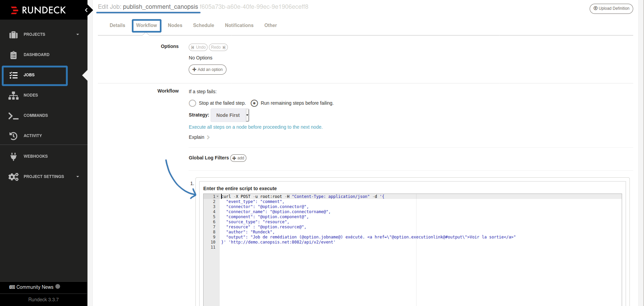Screen dimensions: 644x306
Task: Click the Project Settings gears icon
Action: point(14,177)
